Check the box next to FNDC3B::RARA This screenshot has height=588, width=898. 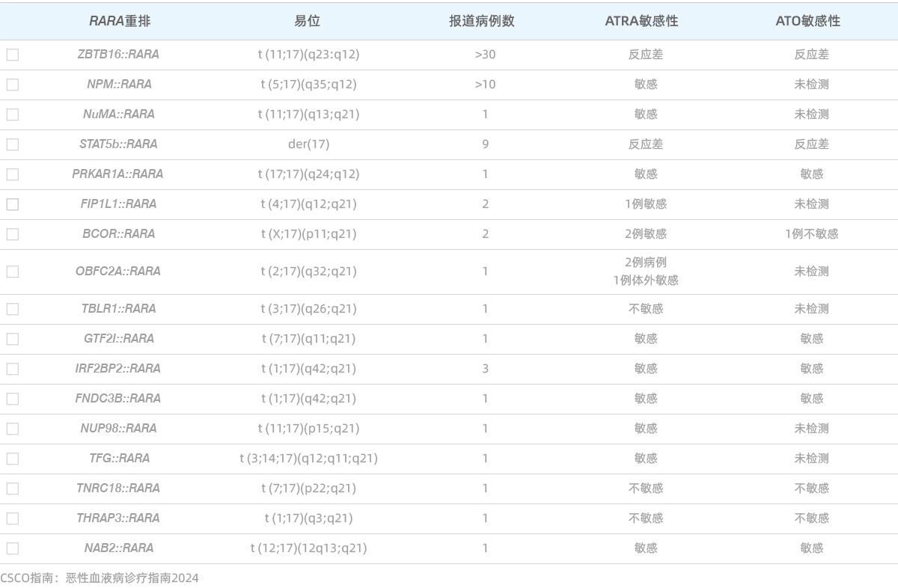13,399
